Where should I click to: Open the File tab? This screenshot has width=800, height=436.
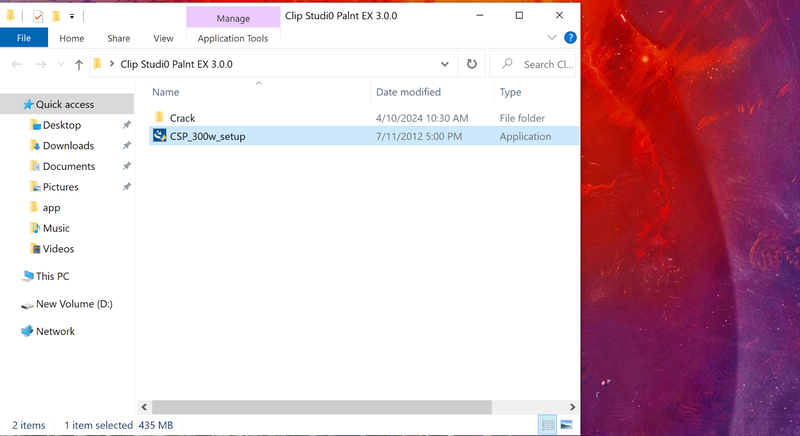(24, 38)
